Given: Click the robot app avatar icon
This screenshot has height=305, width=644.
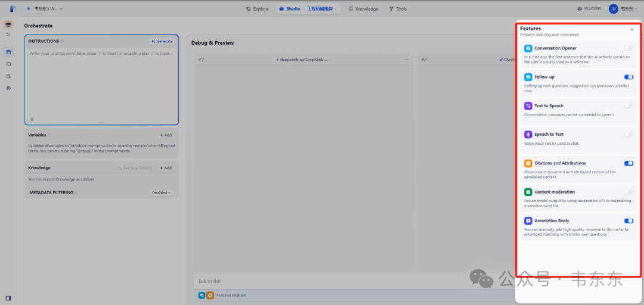Looking at the screenshot, I should [x=8, y=24].
